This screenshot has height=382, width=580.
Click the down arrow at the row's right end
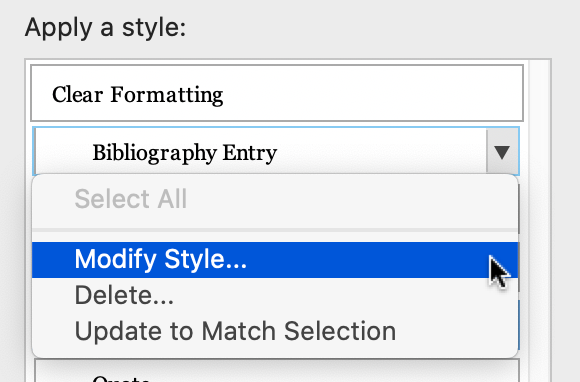(503, 151)
